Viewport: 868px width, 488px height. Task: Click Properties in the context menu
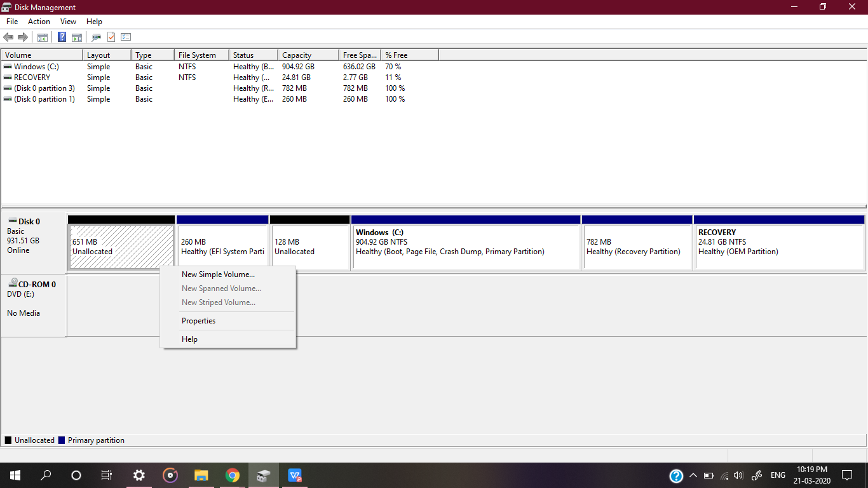pos(198,320)
